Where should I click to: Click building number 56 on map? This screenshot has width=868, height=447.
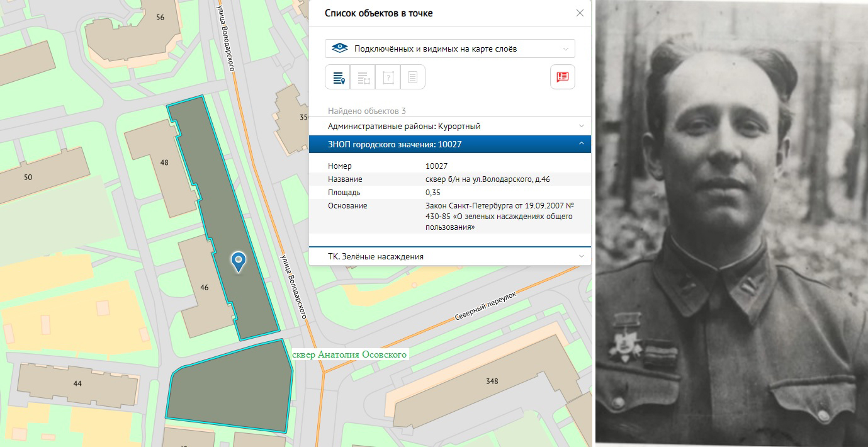(160, 17)
